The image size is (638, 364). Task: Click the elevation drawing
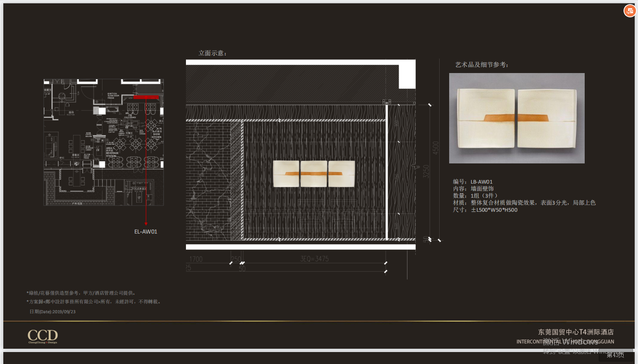pos(301,155)
